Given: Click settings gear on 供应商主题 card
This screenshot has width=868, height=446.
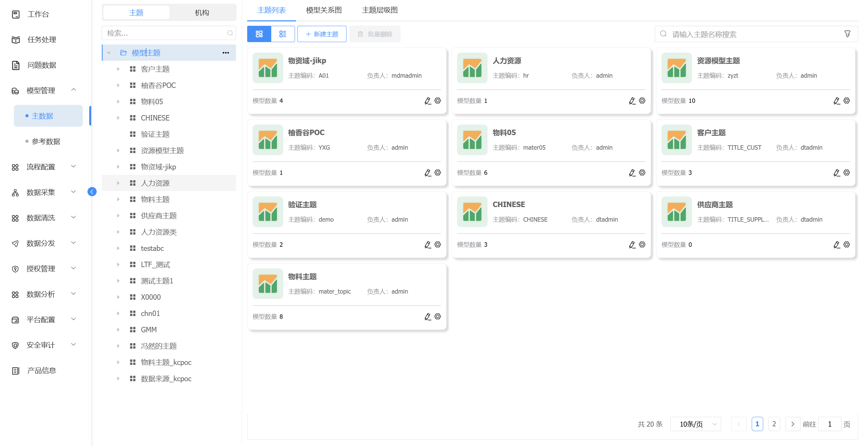Looking at the screenshot, I should 847,245.
